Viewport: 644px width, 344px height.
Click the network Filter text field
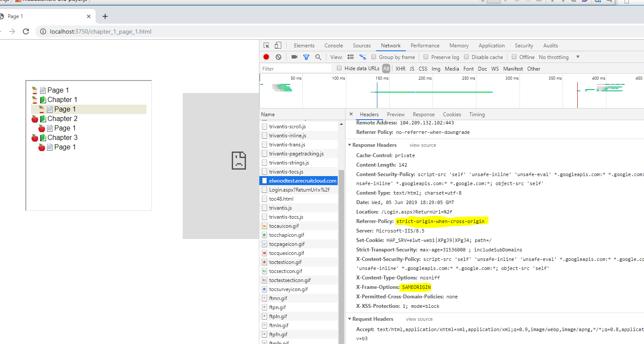pyautogui.click(x=296, y=68)
